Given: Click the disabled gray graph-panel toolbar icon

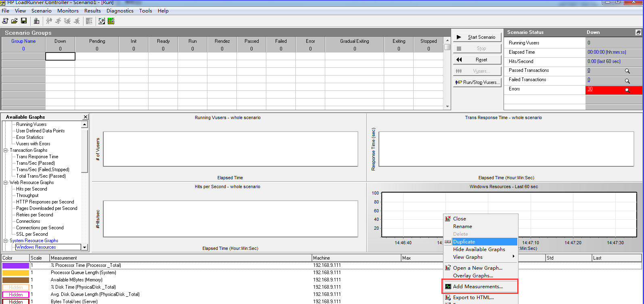Looking at the screenshot, I should [89, 21].
